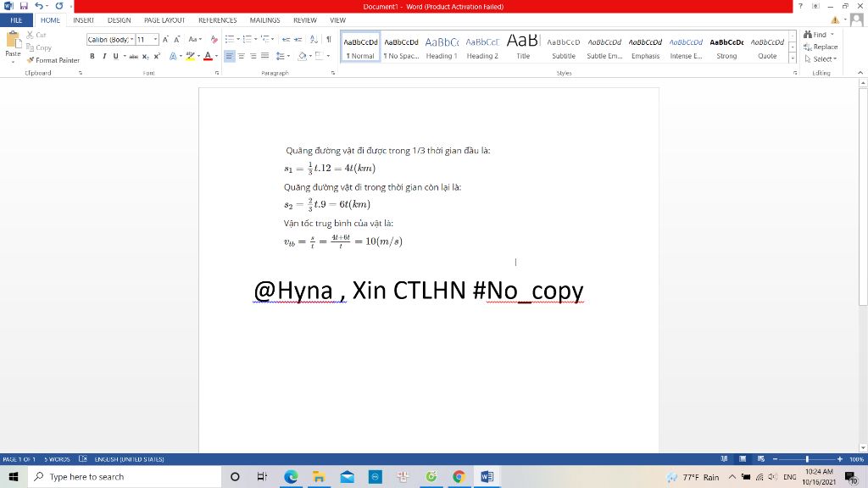Select Center paragraph alignment
The height and width of the screenshot is (488, 868).
(242, 56)
